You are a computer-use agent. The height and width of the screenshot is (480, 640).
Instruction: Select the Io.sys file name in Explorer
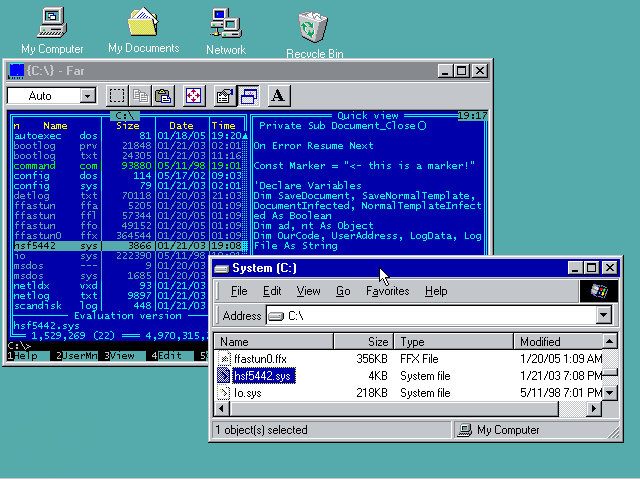(x=247, y=393)
